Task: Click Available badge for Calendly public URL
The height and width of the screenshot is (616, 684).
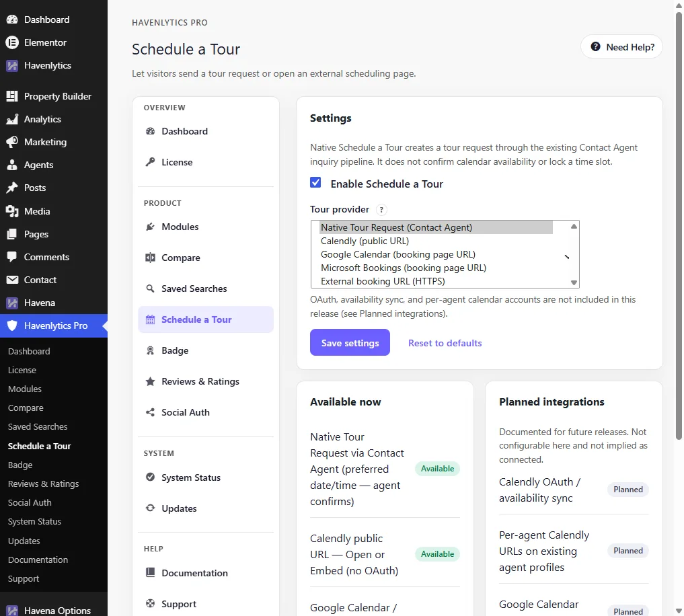Action: tap(438, 554)
